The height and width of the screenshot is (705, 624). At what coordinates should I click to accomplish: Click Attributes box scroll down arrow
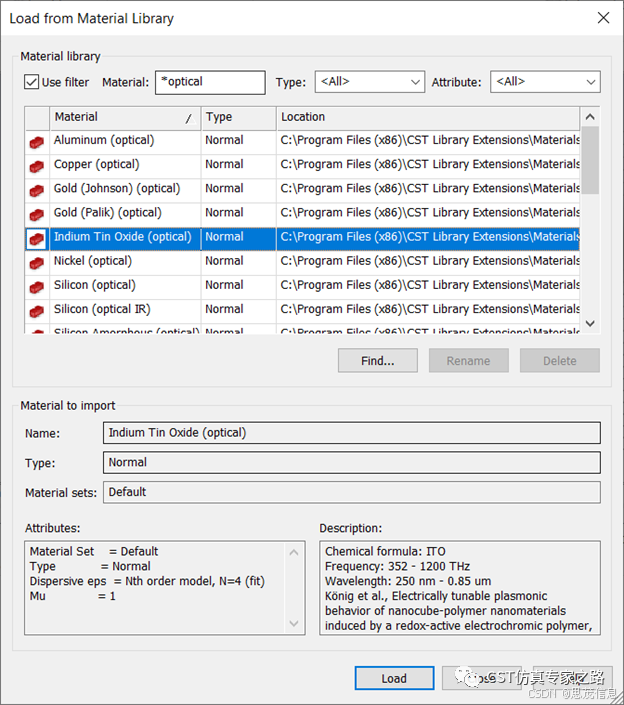coord(294,623)
